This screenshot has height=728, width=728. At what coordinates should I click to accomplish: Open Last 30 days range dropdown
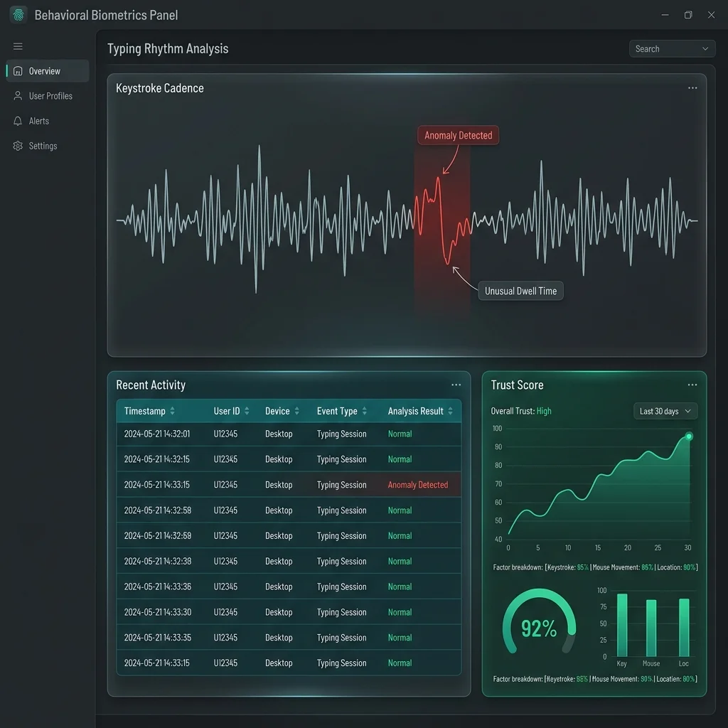point(665,411)
